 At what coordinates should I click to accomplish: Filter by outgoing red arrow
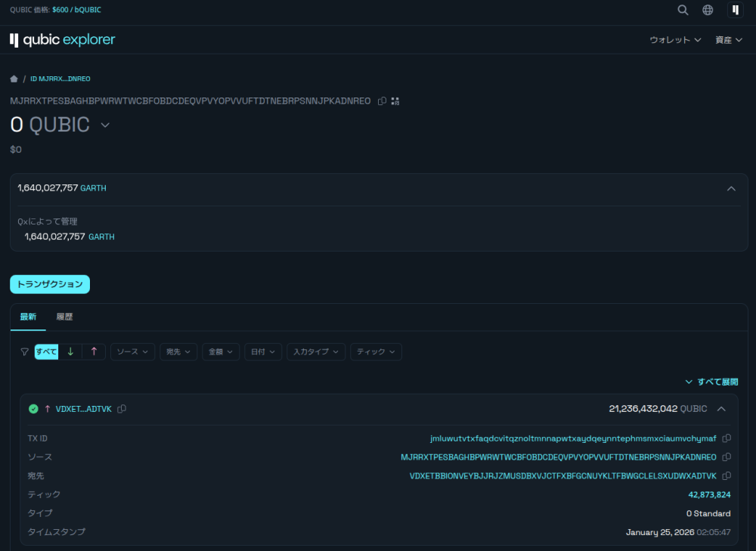coord(94,351)
